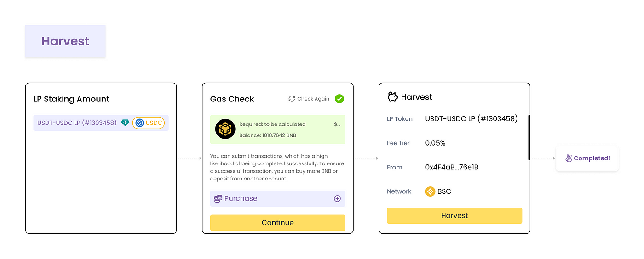644x259 pixels.
Task: Click the yellow Harvest button
Action: pos(454,216)
